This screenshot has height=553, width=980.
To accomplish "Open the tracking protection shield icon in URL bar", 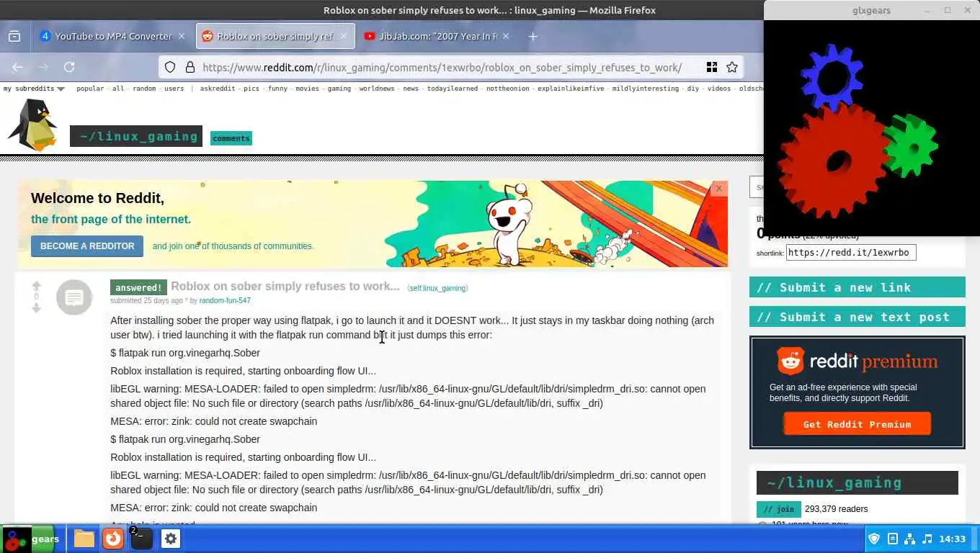I will (170, 67).
